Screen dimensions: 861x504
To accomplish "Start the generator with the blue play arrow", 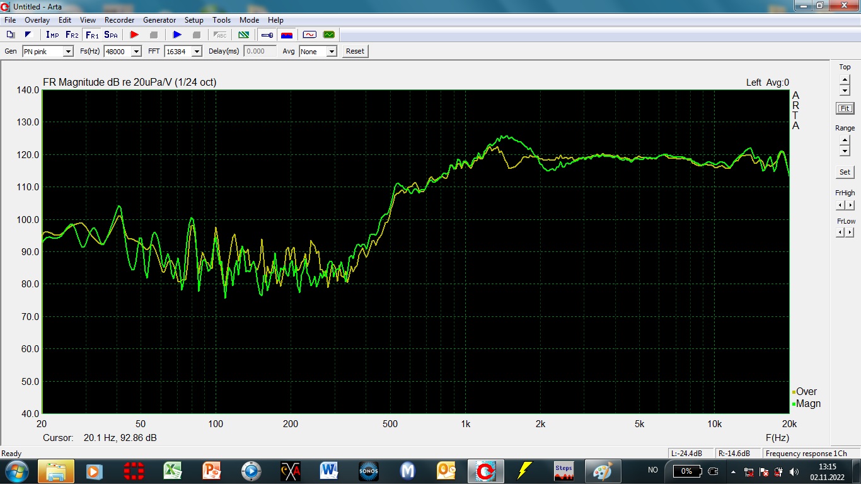I will click(177, 35).
